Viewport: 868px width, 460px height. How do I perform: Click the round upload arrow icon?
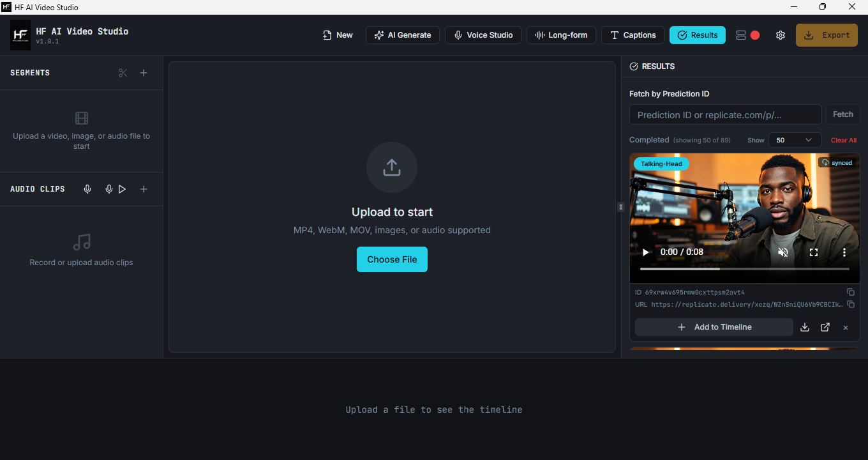392,167
